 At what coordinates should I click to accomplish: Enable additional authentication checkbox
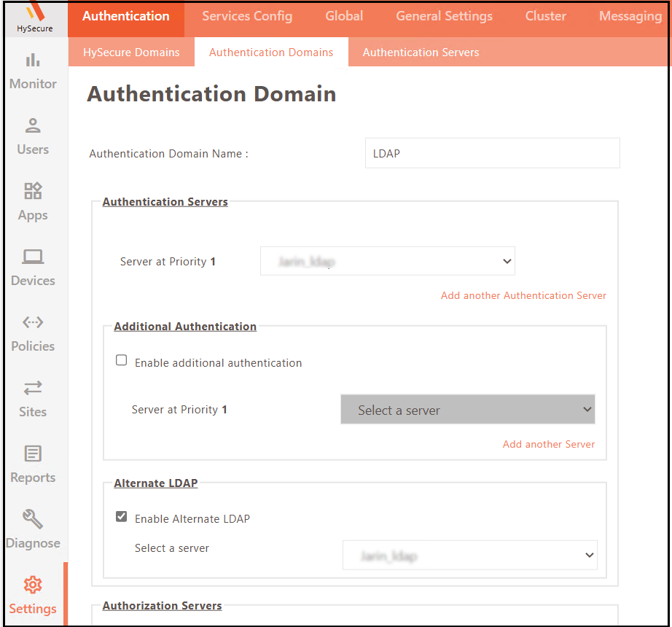pos(122,360)
